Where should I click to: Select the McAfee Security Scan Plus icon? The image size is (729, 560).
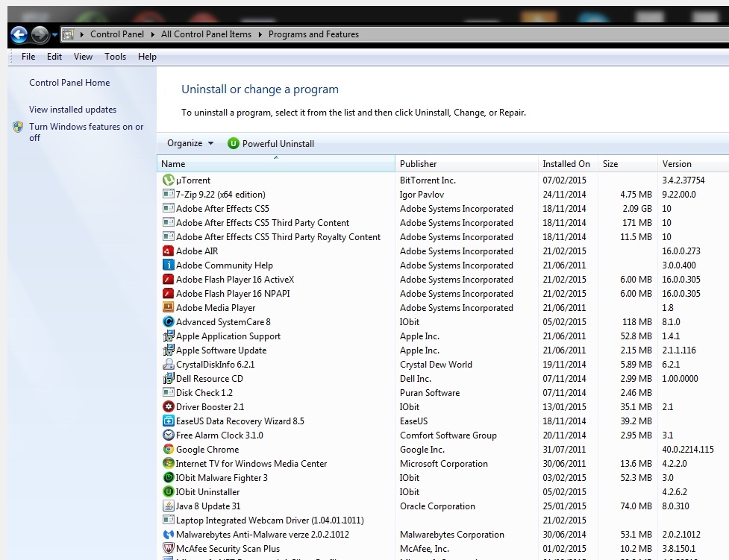click(169, 549)
